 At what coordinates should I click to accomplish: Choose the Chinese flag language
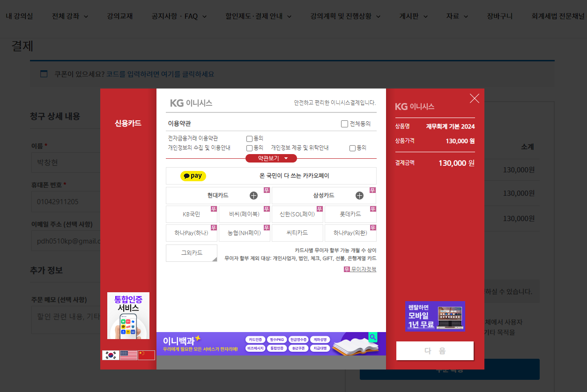(146, 355)
